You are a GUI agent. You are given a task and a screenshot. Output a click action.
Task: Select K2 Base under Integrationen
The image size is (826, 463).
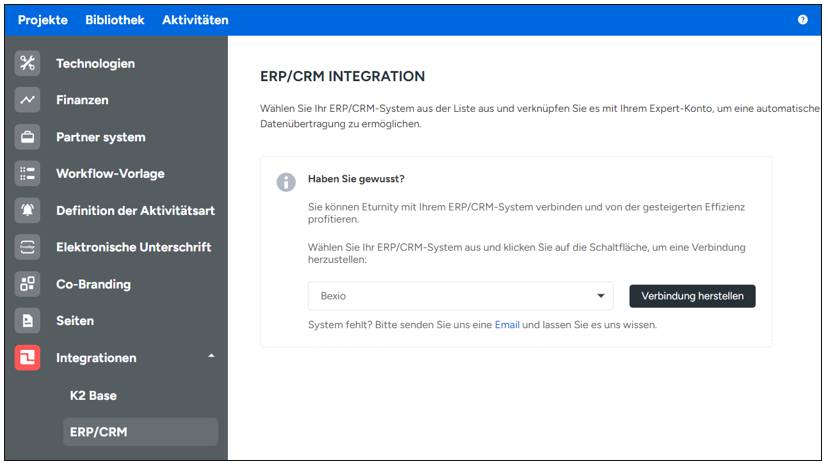[93, 395]
